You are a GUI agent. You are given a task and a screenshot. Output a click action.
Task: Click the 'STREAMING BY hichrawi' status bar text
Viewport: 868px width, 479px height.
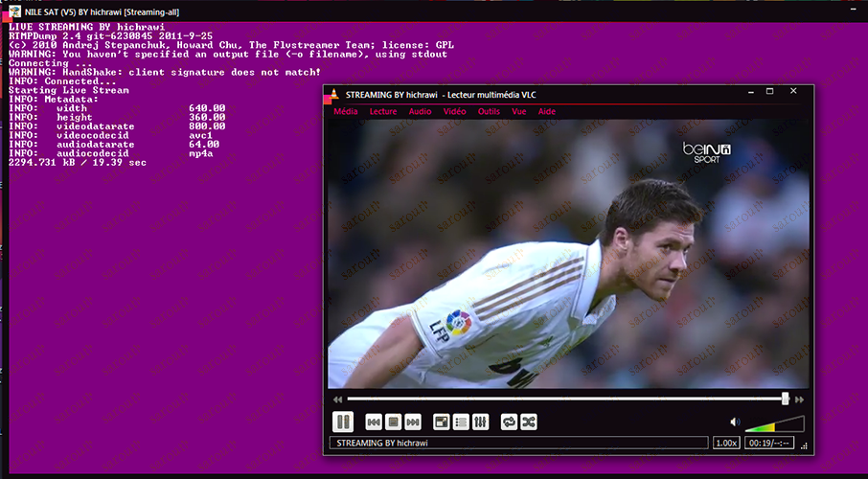[382, 443]
